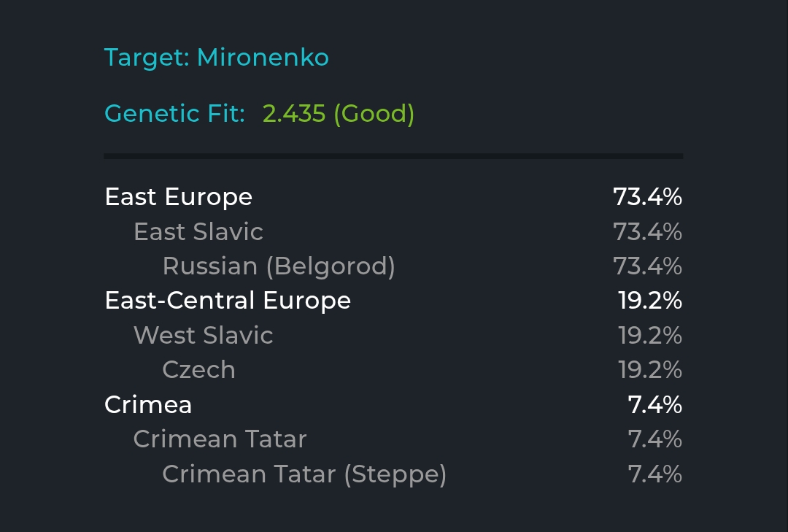788x532 pixels.
Task: Expand the East Slavic subgroup row
Action: click(393, 231)
